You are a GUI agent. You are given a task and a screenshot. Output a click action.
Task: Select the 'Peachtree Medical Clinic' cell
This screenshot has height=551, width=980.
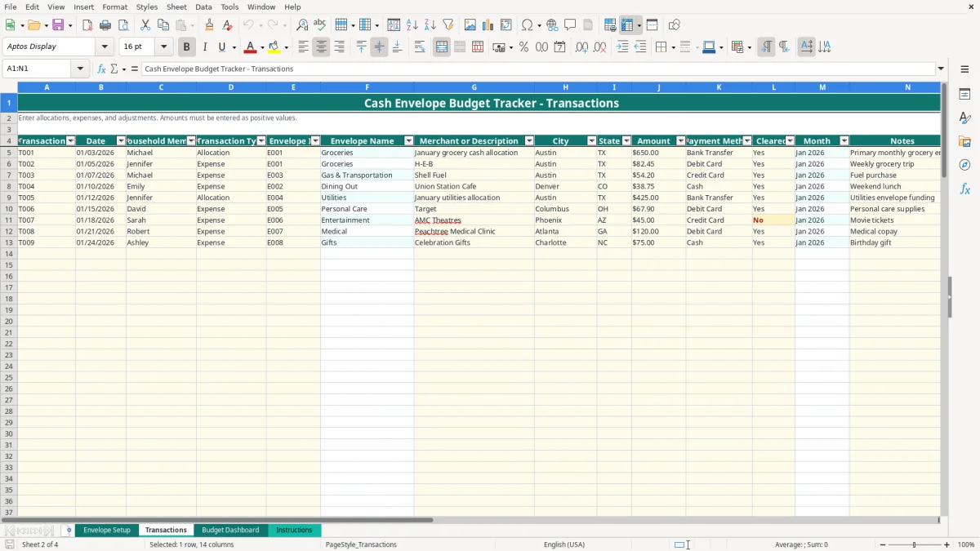pyautogui.click(x=474, y=232)
